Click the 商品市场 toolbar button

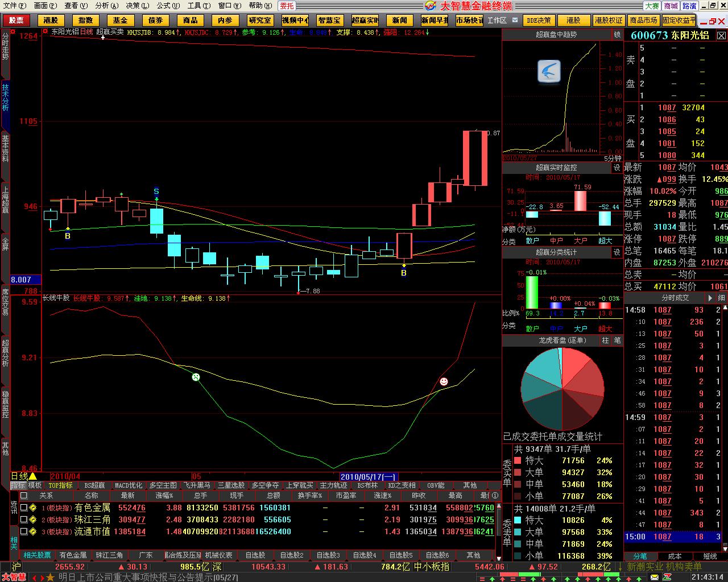point(644,20)
